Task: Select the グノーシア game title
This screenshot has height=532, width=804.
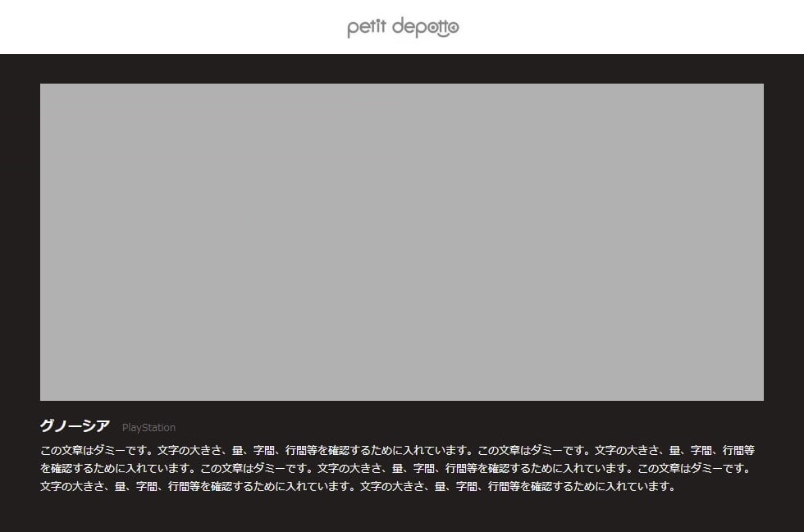Action: coord(75,426)
